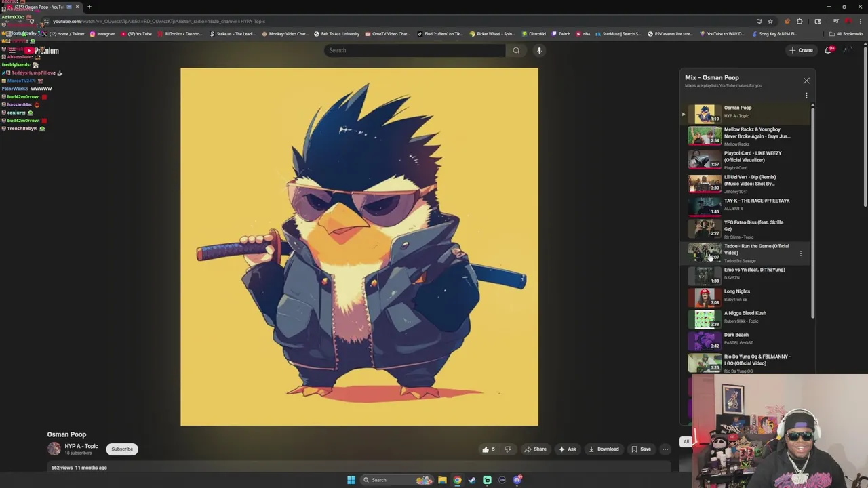Viewport: 868px width, 488px height.
Task: Open the YouTube Premium home logo
Action: pos(43,51)
